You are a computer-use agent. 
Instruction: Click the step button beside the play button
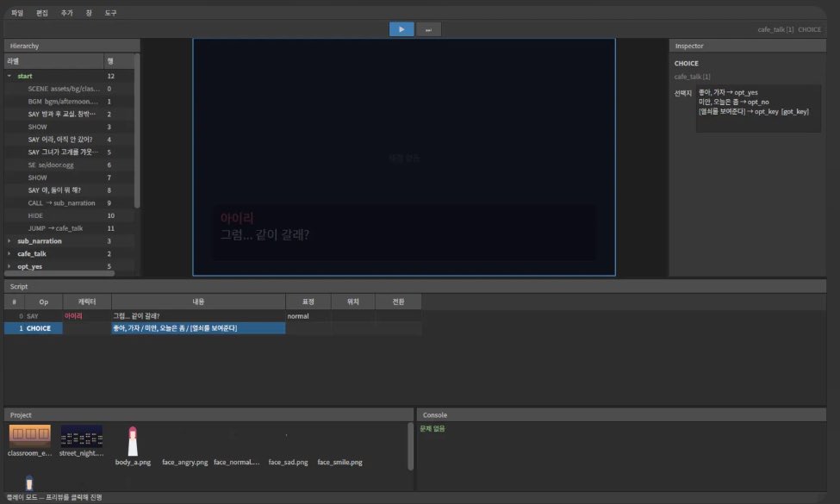pyautogui.click(x=428, y=29)
